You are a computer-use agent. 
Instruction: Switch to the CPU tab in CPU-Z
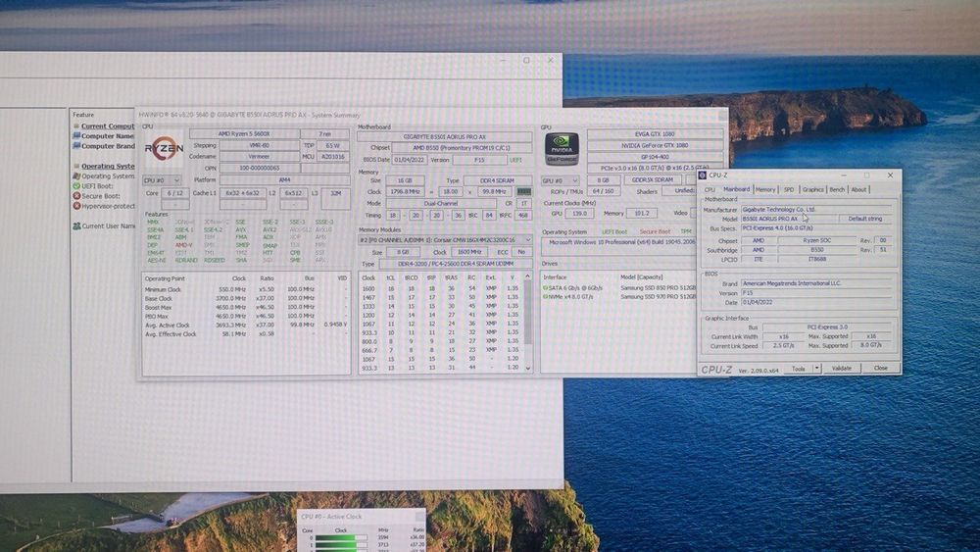pyautogui.click(x=710, y=189)
